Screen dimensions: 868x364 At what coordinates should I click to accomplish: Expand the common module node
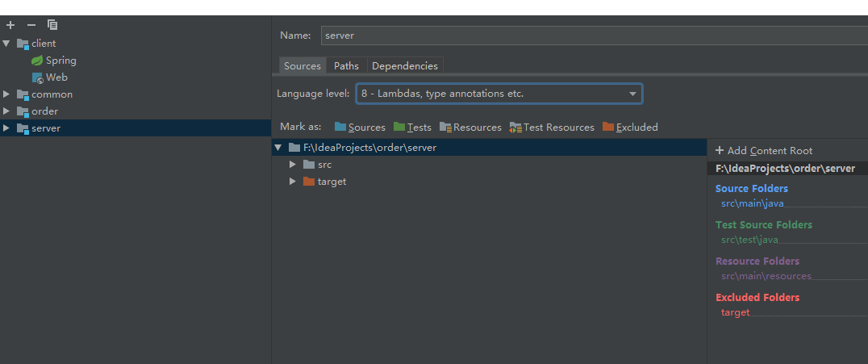pos(6,94)
